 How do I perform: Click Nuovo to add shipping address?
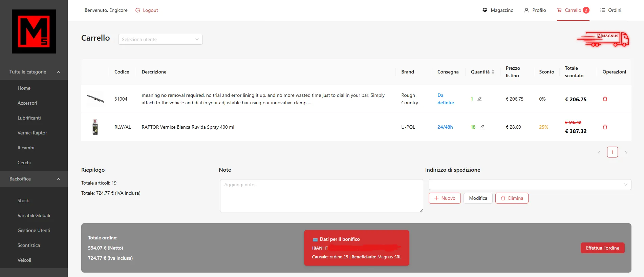444,198
